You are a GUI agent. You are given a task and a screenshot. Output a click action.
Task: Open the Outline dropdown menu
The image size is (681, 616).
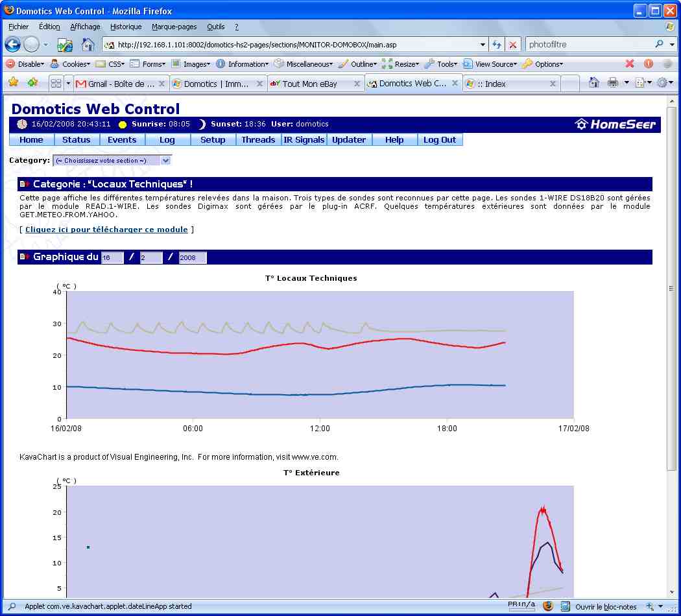(x=358, y=64)
